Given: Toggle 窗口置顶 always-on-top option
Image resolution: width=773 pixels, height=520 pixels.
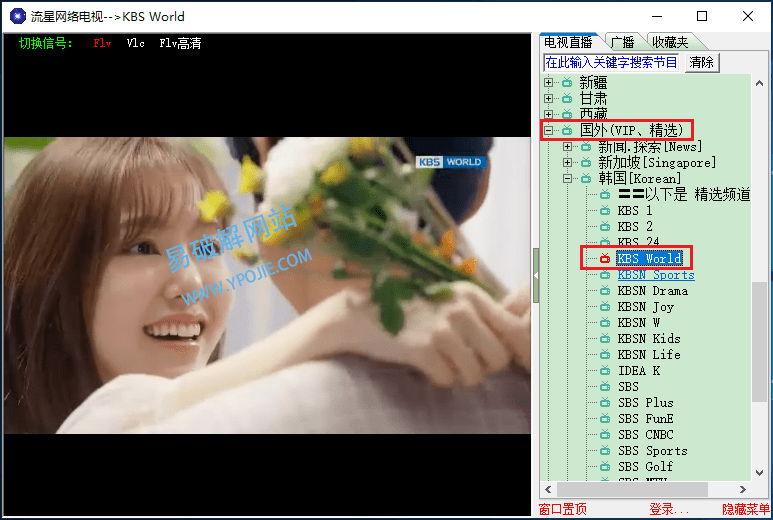Looking at the screenshot, I should pyautogui.click(x=563, y=510).
